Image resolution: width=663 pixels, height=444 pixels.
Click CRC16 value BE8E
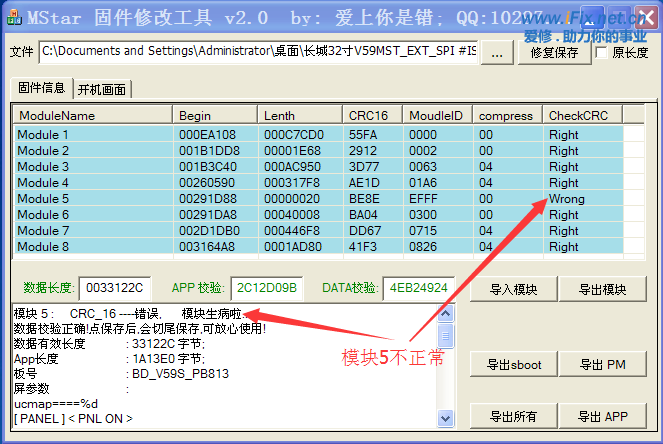pos(364,199)
